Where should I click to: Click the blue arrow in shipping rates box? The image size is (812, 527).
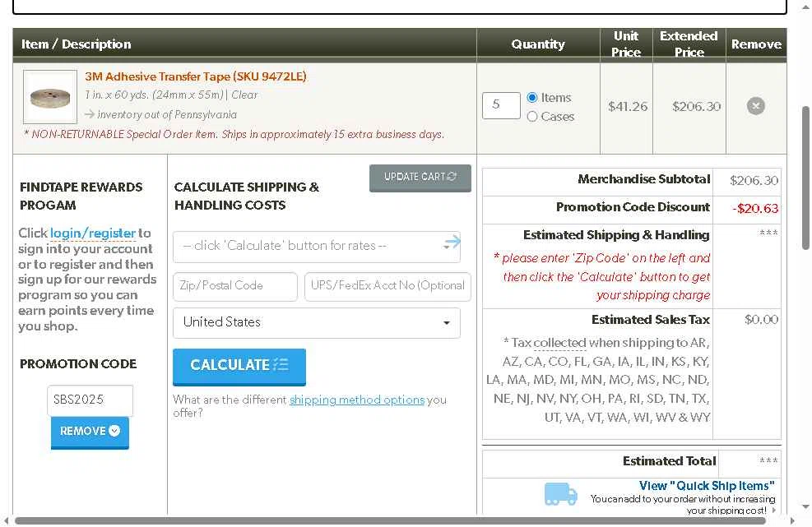coord(452,241)
